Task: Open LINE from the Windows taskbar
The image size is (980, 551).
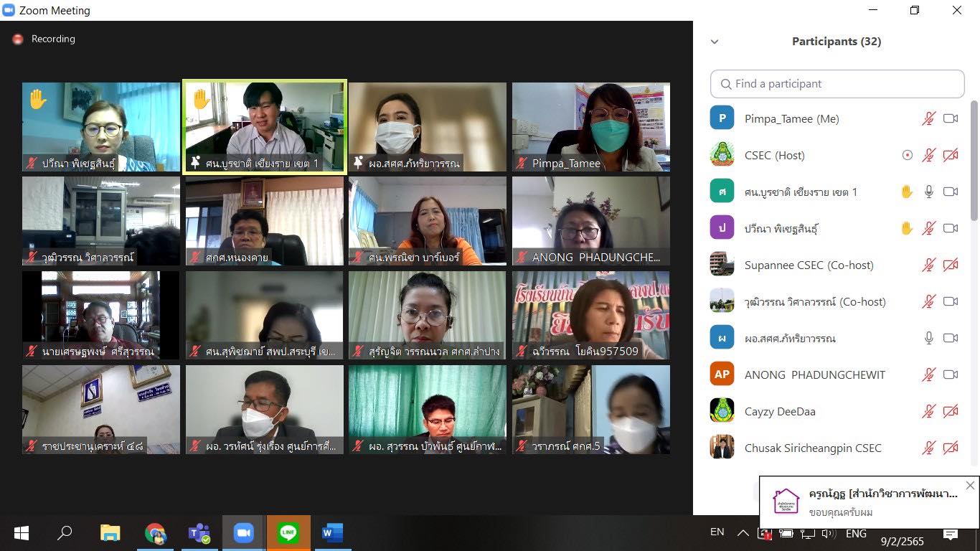Action: (288, 533)
